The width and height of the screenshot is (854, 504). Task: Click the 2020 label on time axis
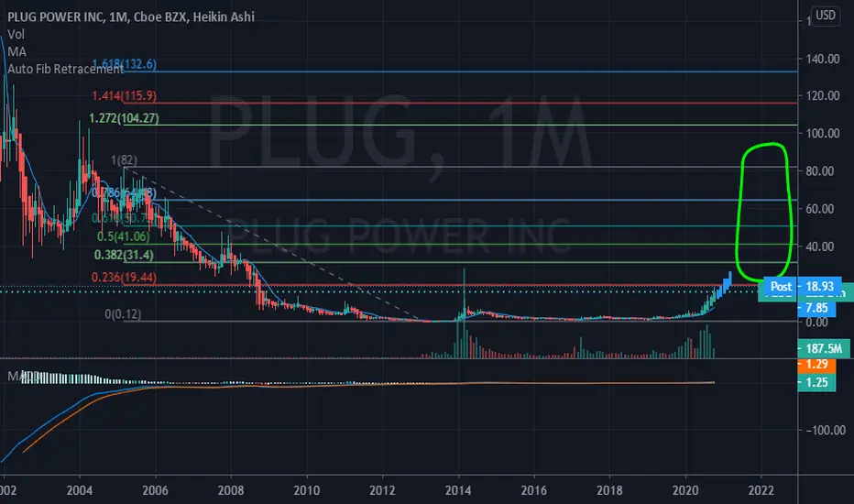point(685,491)
